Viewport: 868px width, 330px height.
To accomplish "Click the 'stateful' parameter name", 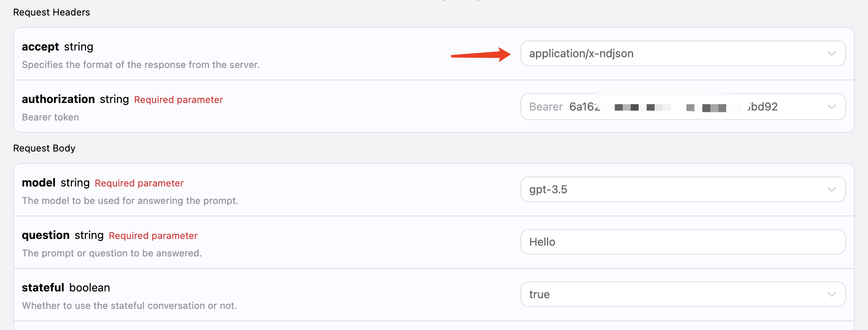I will [x=43, y=287].
